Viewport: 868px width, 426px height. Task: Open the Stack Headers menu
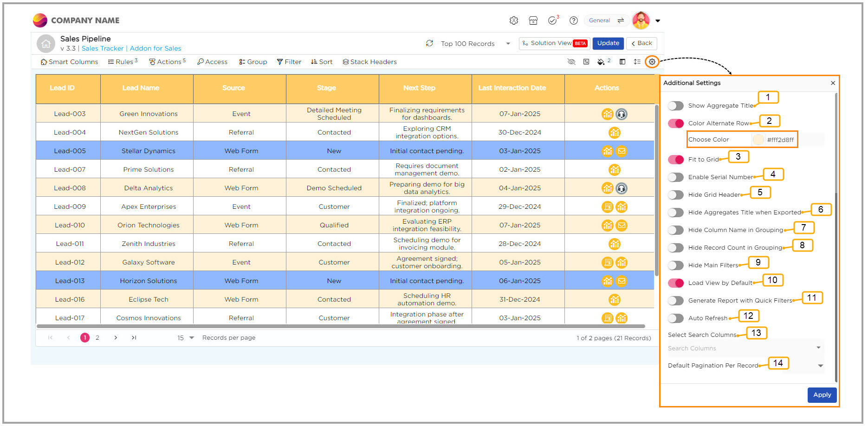(x=369, y=62)
